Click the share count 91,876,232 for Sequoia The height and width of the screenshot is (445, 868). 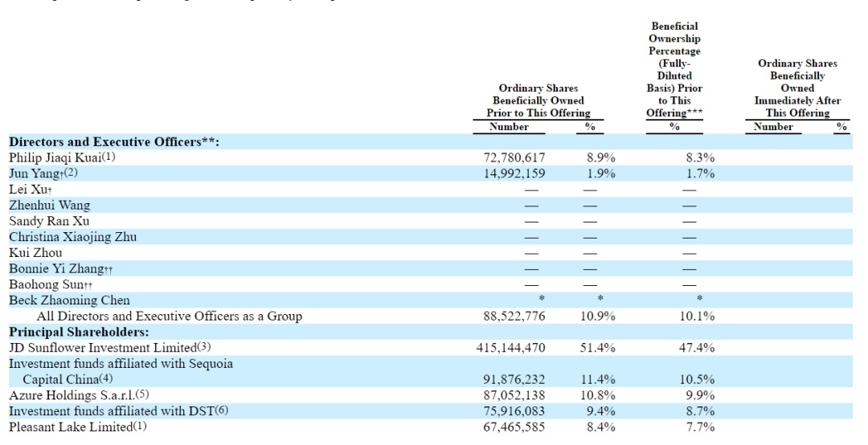[x=514, y=380]
